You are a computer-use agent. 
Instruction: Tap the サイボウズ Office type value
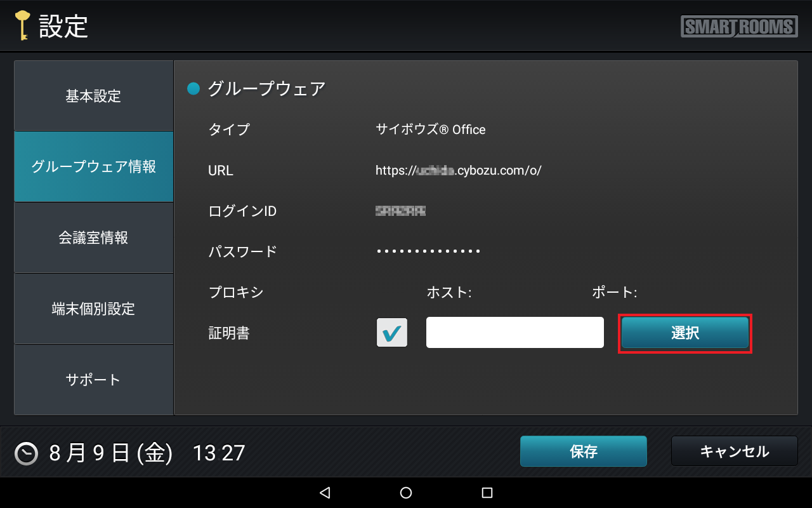point(430,130)
